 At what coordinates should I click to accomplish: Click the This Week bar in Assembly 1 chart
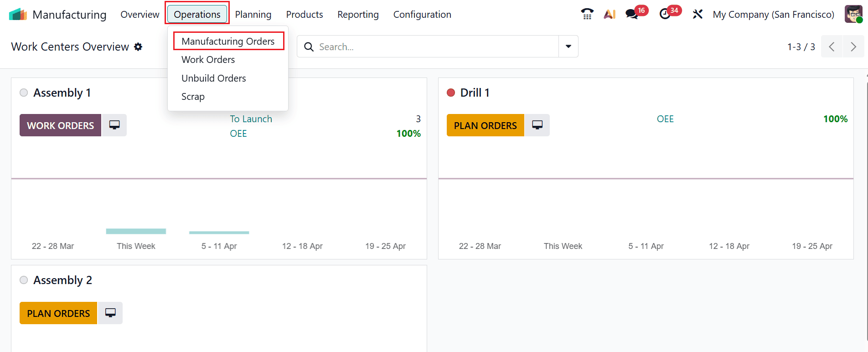[x=136, y=231]
